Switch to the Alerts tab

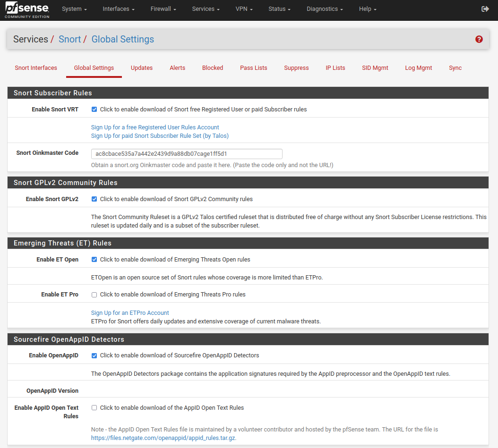(x=177, y=68)
